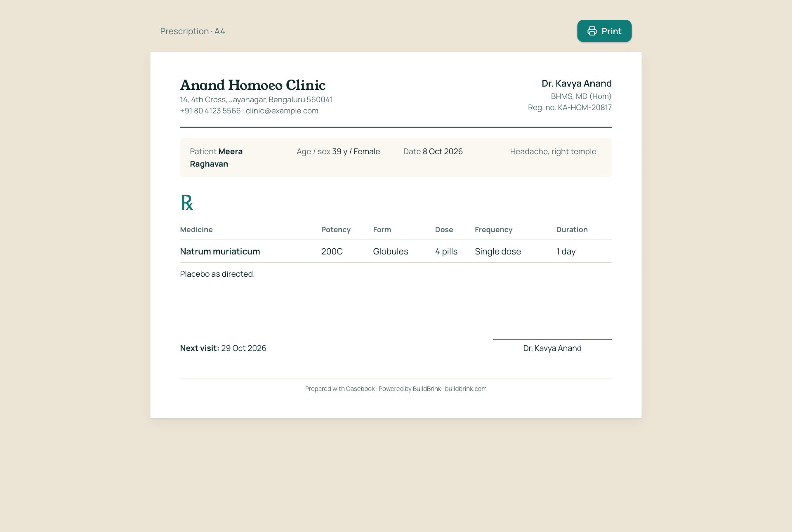792x532 pixels.
Task: Click the 'Headache, right temple' complaint
Action: (x=553, y=151)
